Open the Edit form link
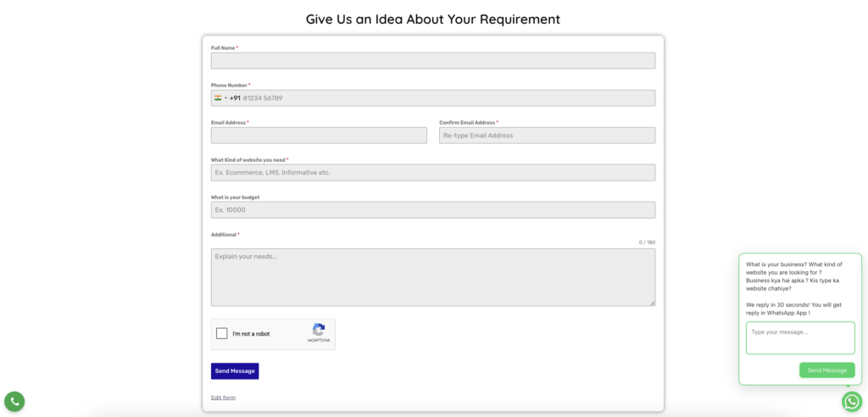The image size is (868, 417). coord(223,398)
